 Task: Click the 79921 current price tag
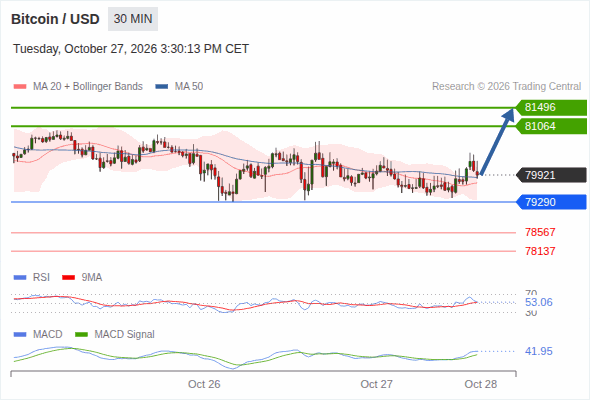[x=551, y=175]
